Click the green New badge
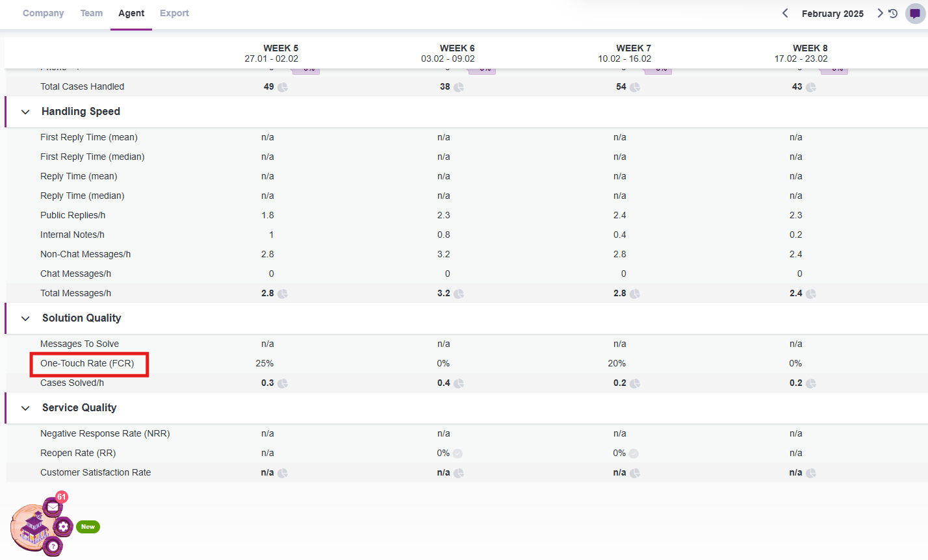This screenshot has height=560, width=928. 88,527
